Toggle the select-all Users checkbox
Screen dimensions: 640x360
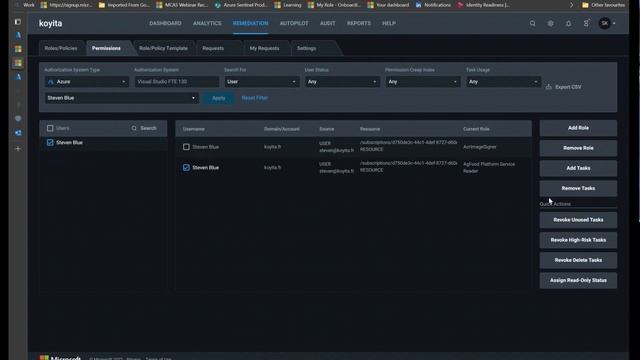[x=50, y=128]
